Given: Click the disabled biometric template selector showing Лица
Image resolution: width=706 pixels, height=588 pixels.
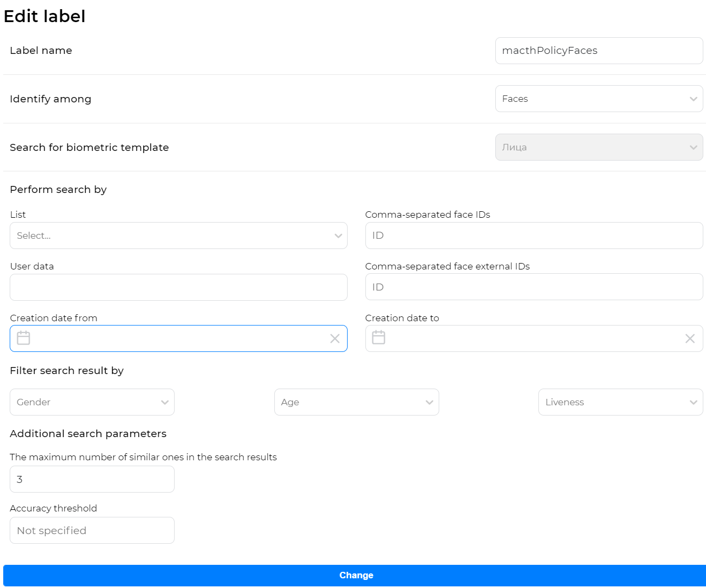Looking at the screenshot, I should (x=599, y=147).
